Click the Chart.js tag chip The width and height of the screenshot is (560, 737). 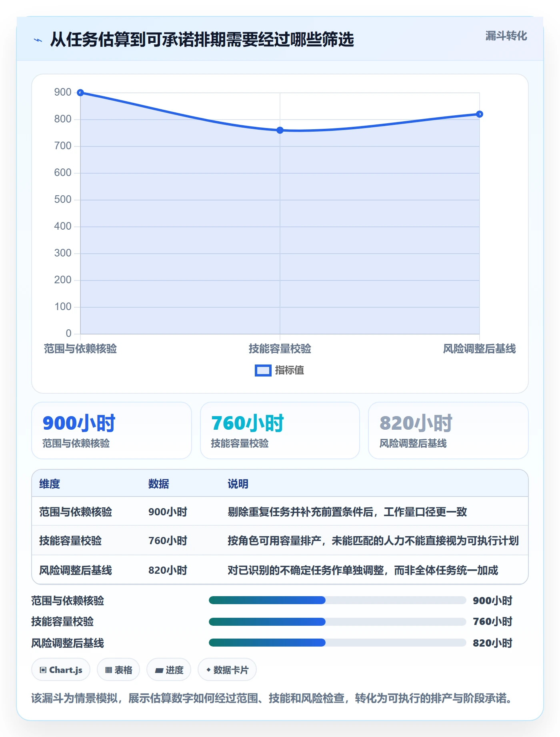coord(61,669)
